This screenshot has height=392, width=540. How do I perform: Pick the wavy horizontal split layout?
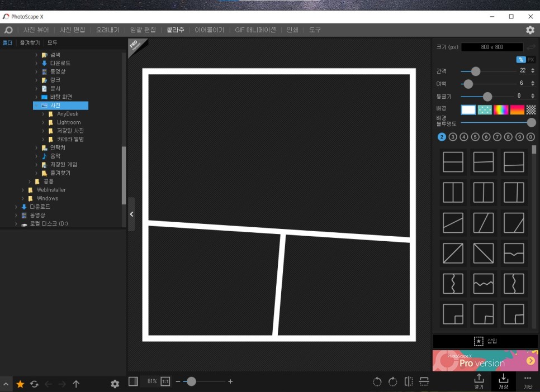click(x=483, y=284)
